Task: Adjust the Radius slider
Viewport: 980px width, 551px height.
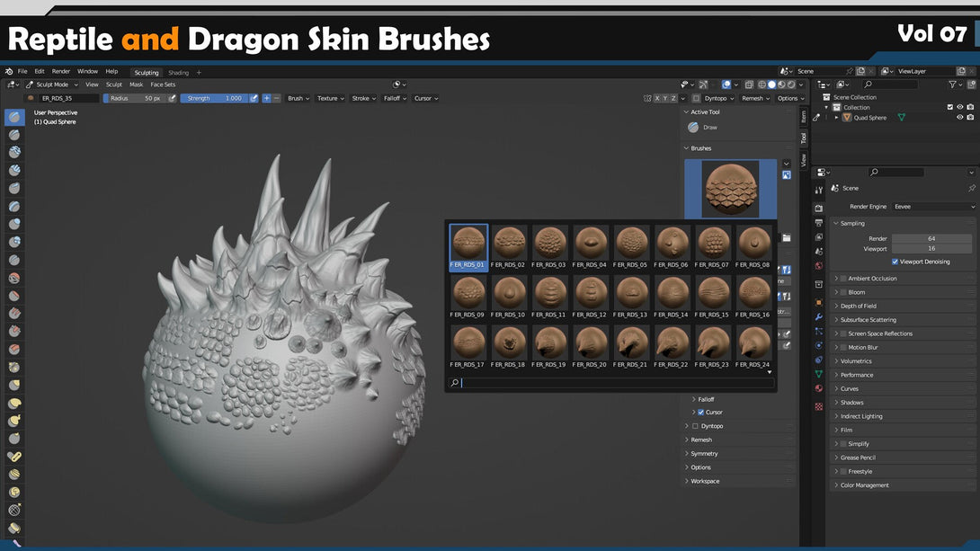Action: point(135,98)
